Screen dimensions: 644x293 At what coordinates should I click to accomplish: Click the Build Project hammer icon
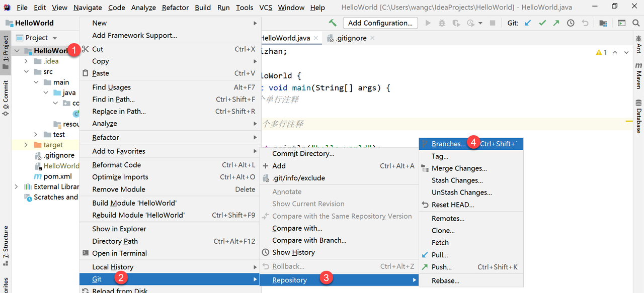click(333, 23)
